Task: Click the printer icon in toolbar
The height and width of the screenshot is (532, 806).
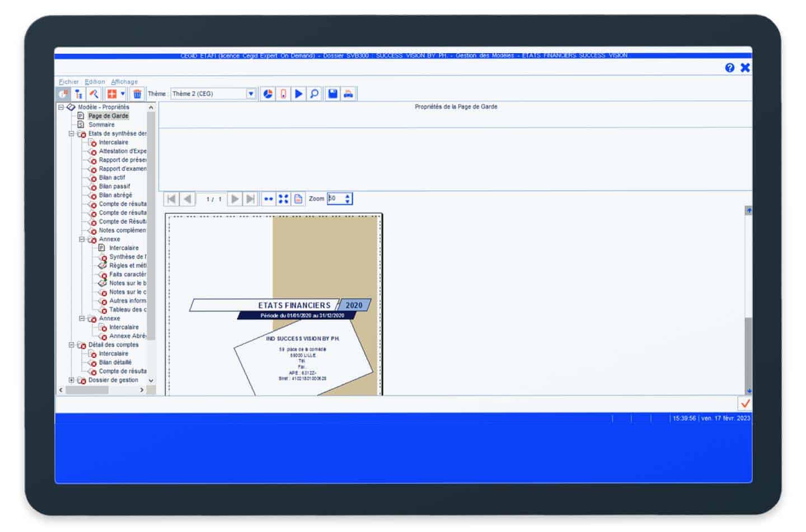Action: tap(348, 94)
